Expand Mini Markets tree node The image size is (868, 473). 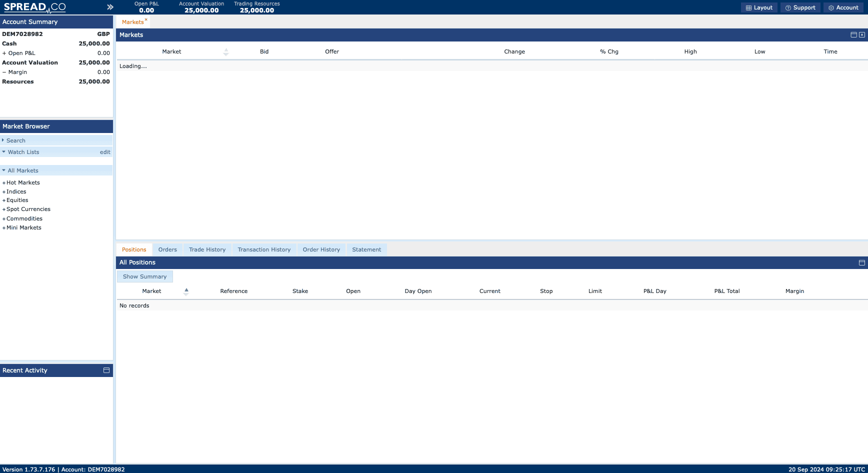pos(4,228)
